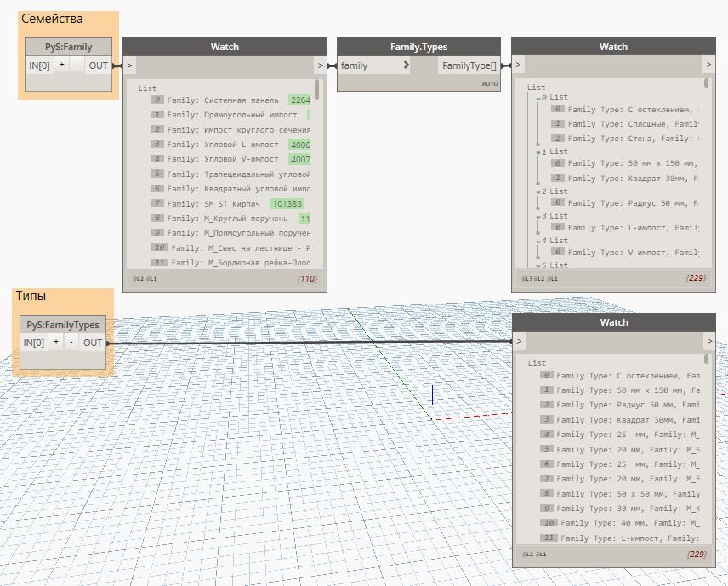Click the @L2 level label in first Watch
Image resolution: width=728 pixels, height=586 pixels.
[x=139, y=279]
